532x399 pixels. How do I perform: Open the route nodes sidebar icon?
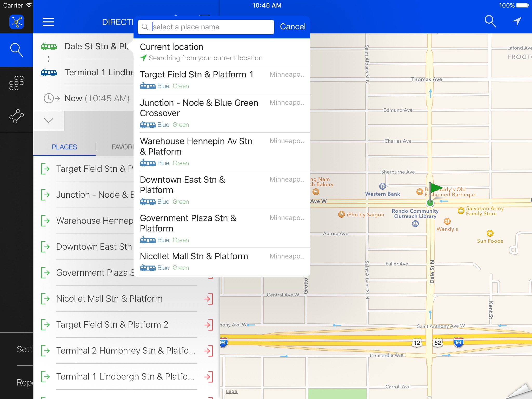pos(17,116)
